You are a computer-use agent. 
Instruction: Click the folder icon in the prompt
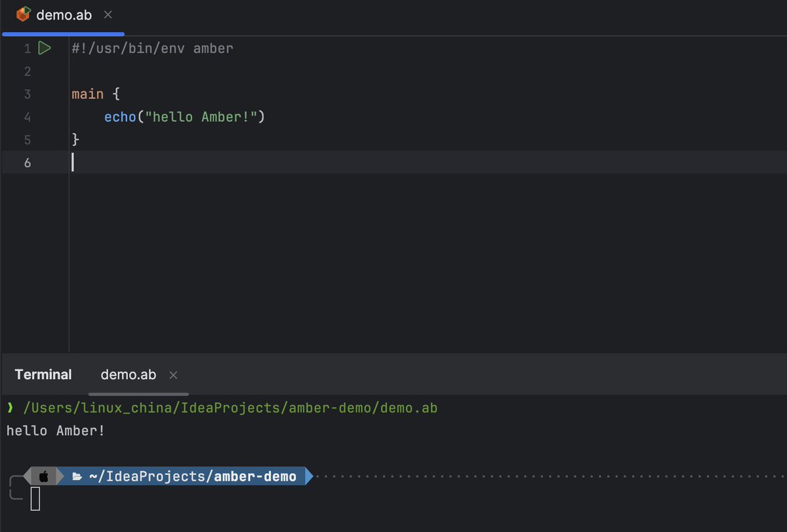pyautogui.click(x=77, y=476)
